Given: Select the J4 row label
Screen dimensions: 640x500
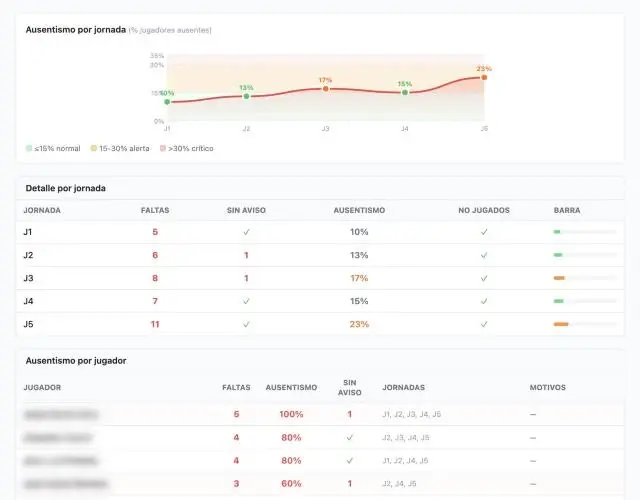Looking at the screenshot, I should (x=28, y=301).
